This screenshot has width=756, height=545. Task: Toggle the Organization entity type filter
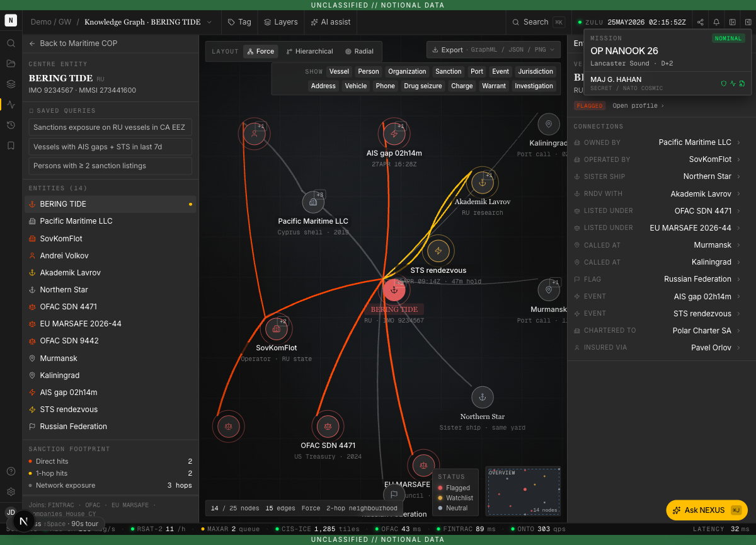[408, 72]
